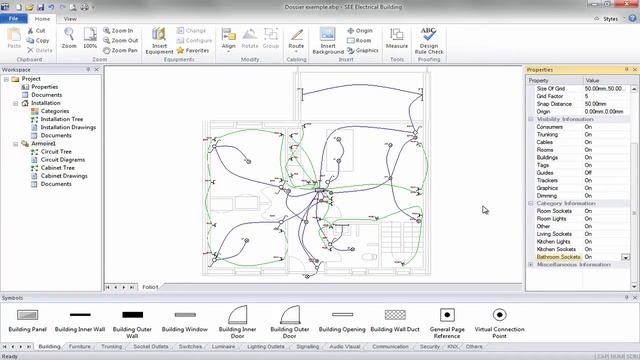The image size is (640, 360).
Task: Collapse the Armoire1 tree node
Action: (16, 144)
